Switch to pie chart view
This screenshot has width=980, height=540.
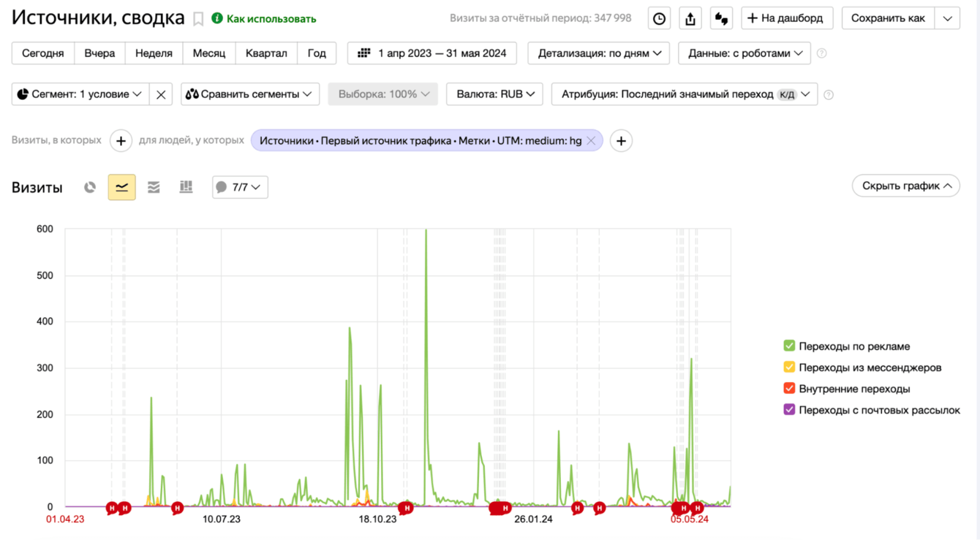(90, 188)
